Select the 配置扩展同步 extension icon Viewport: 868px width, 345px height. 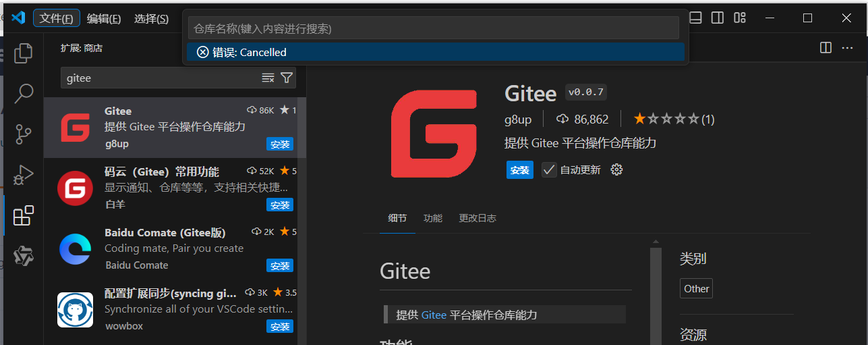(75, 309)
